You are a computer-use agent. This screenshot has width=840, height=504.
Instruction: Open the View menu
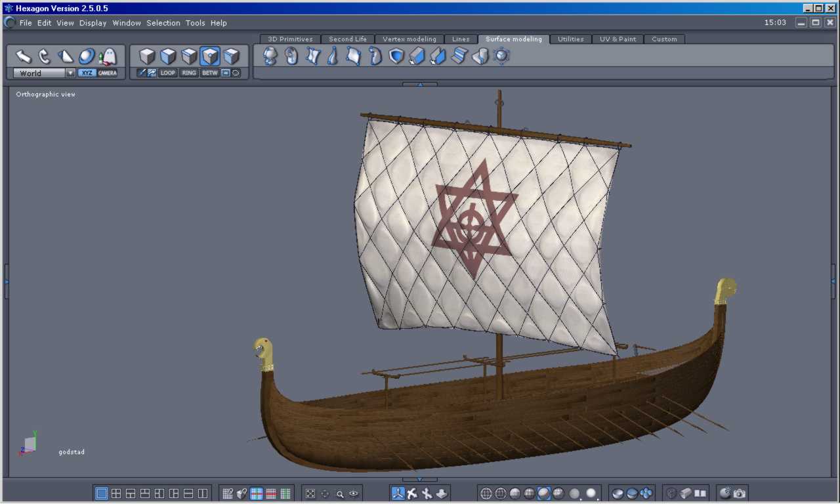point(65,23)
